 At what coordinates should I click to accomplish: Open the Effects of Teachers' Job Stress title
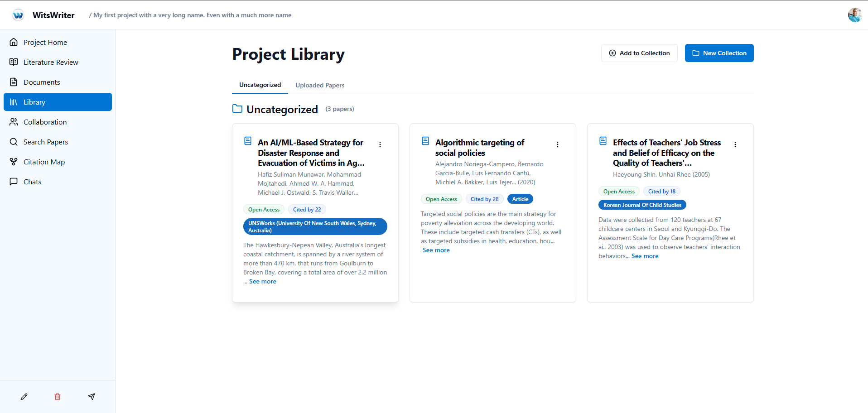[x=667, y=153]
